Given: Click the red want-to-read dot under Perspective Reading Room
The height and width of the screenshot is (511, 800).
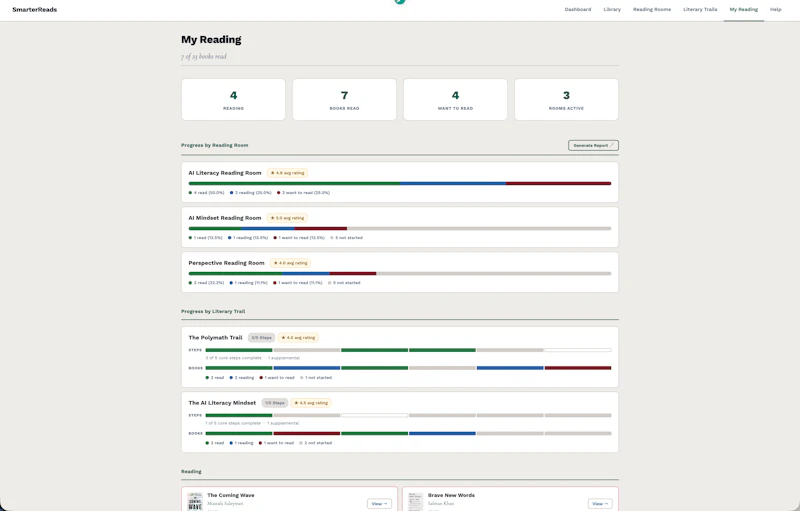Looking at the screenshot, I should pyautogui.click(x=275, y=283).
